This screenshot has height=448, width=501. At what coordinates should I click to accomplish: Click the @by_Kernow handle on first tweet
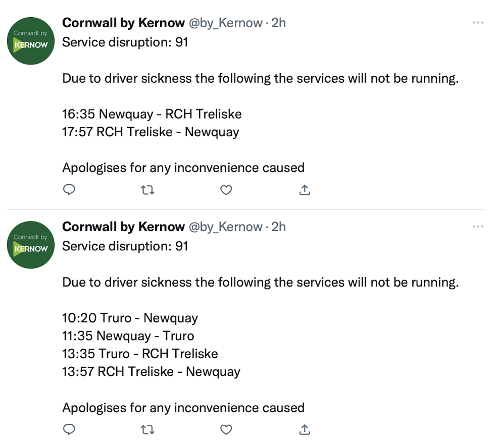pos(225,23)
